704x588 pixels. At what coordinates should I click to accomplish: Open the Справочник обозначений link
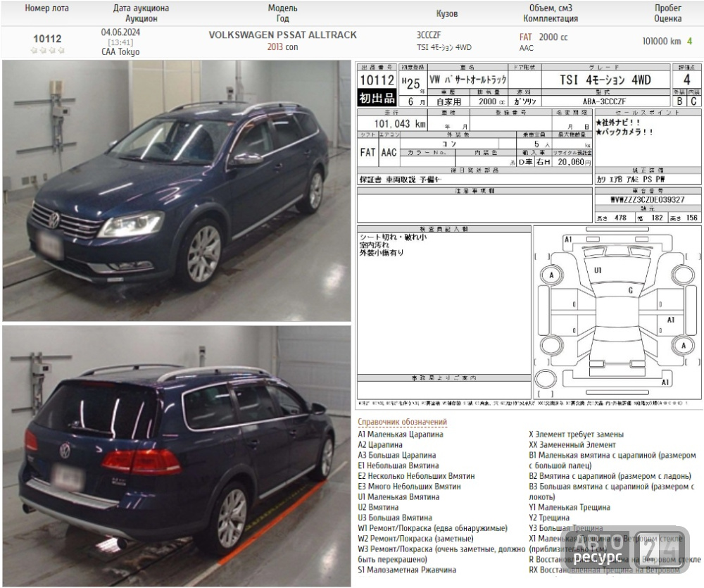coord(402,422)
